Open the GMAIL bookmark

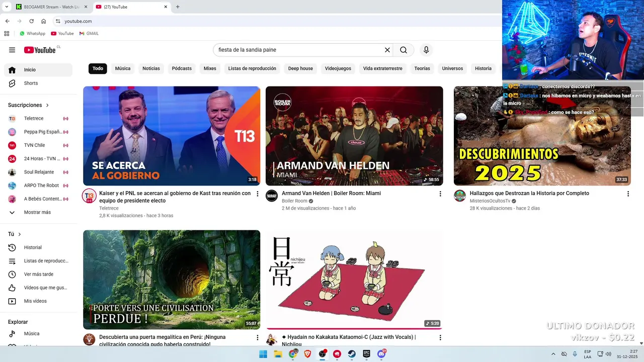[x=89, y=34]
